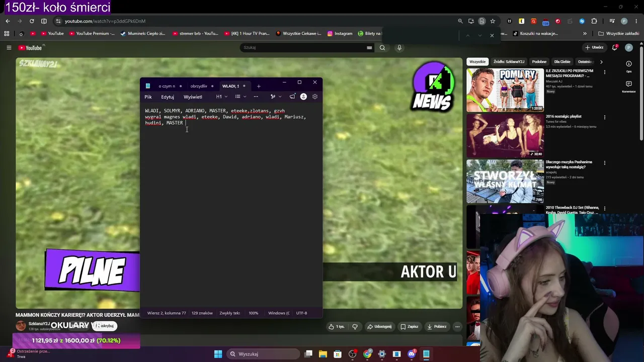
Task: Switch to the 'obrzydliv' Notepad tab
Action: coord(199,86)
